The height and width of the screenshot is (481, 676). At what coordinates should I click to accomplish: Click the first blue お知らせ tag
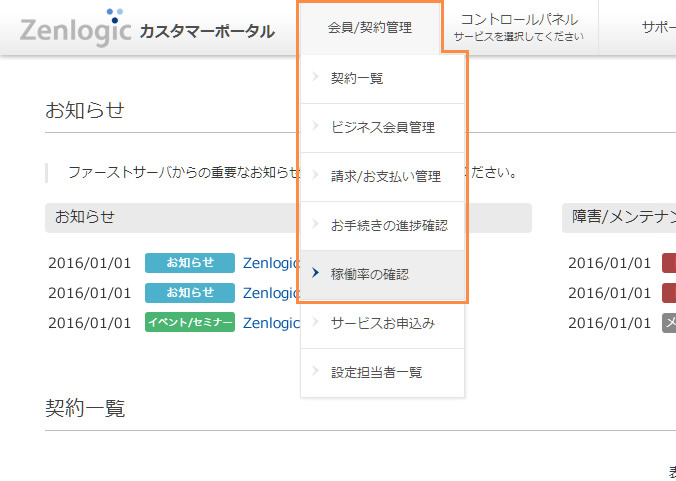(x=190, y=263)
